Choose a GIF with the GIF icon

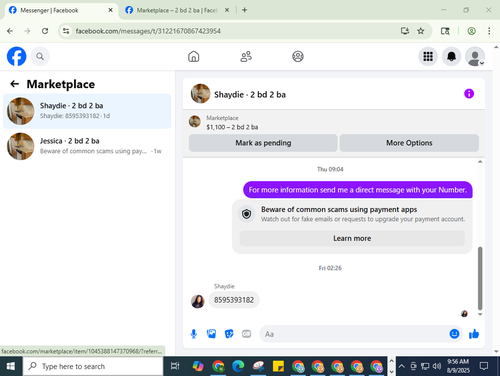[246, 334]
